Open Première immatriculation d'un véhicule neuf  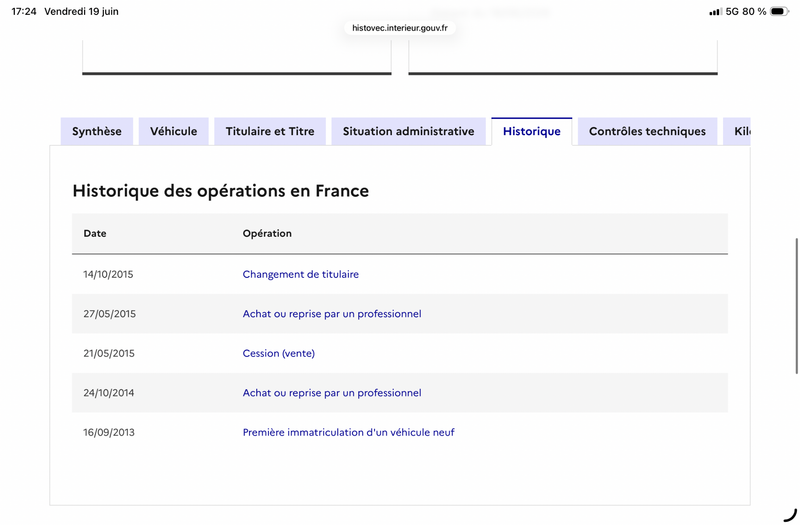[348, 432]
